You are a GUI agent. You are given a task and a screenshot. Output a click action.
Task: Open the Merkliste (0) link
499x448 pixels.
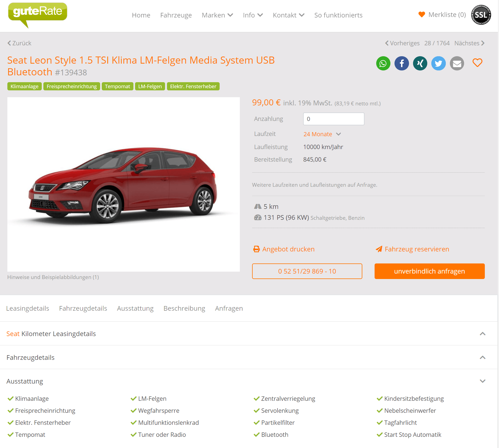coord(447,14)
